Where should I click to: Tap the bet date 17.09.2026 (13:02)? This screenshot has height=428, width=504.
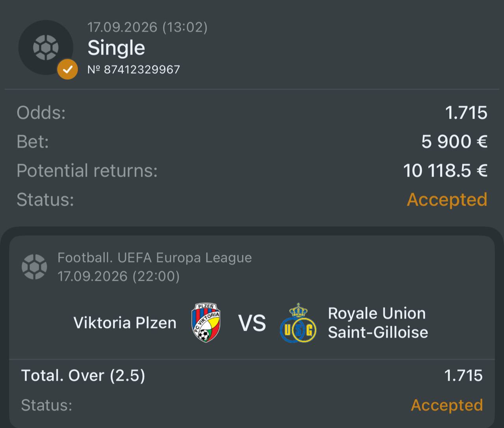(147, 27)
